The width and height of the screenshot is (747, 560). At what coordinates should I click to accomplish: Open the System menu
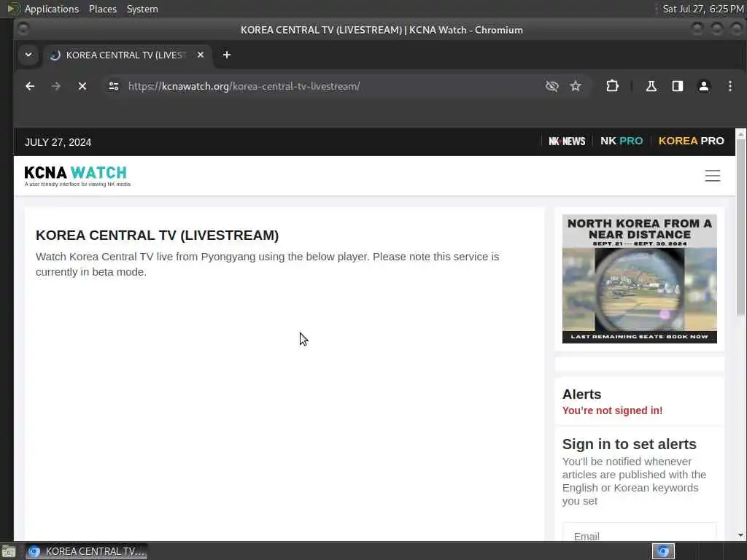pos(142,9)
